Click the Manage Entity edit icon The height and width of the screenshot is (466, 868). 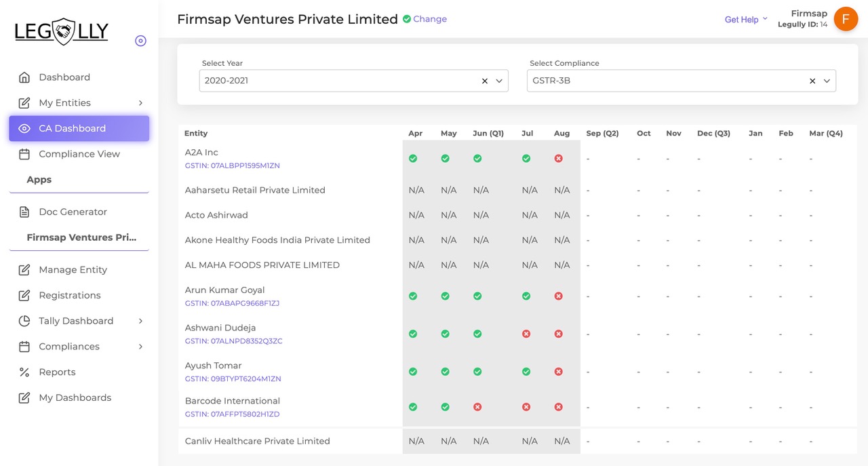click(x=24, y=270)
